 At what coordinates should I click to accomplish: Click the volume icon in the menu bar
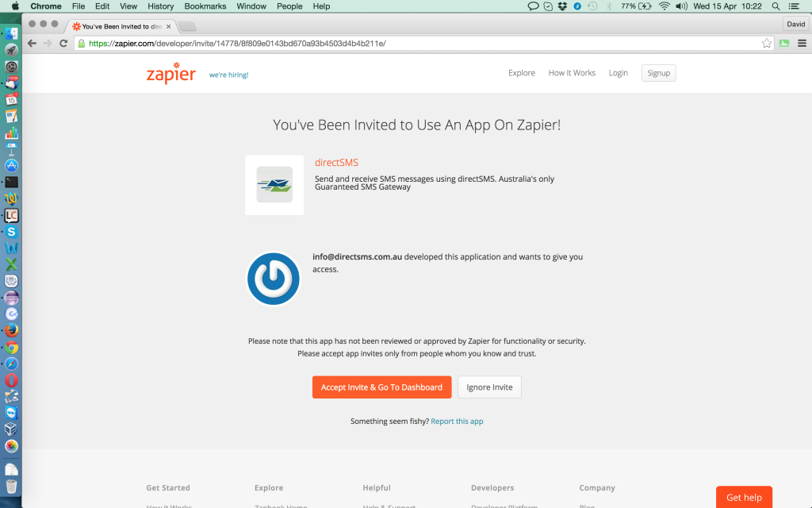pyautogui.click(x=681, y=6)
